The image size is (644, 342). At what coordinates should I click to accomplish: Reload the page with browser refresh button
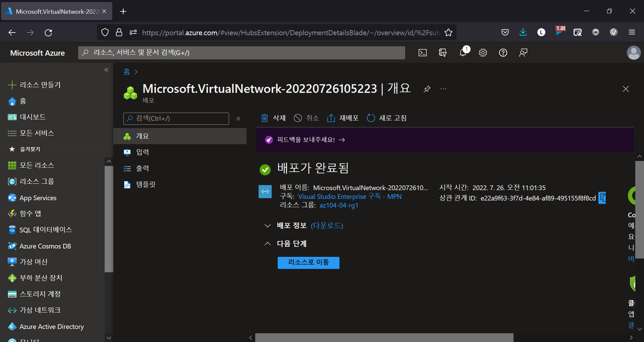(49, 32)
